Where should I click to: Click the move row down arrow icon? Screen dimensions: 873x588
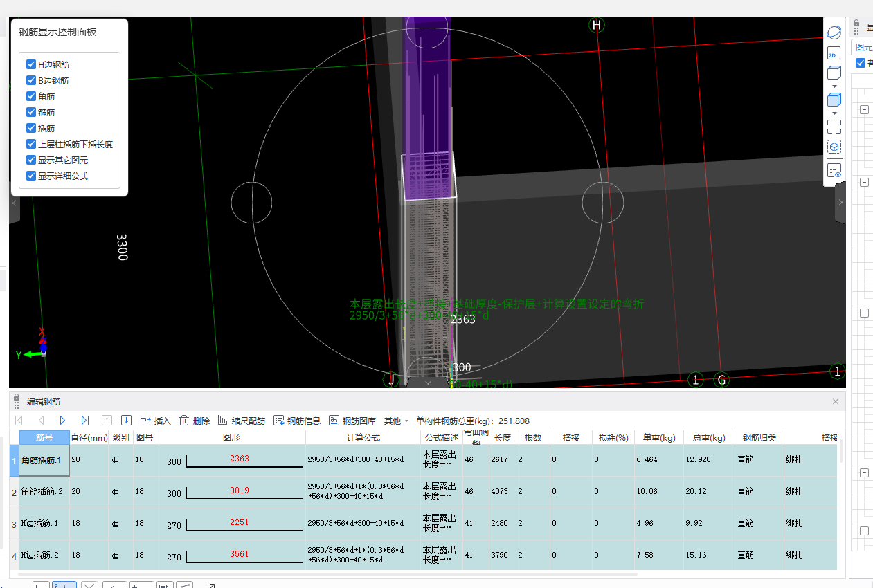pyautogui.click(x=126, y=421)
